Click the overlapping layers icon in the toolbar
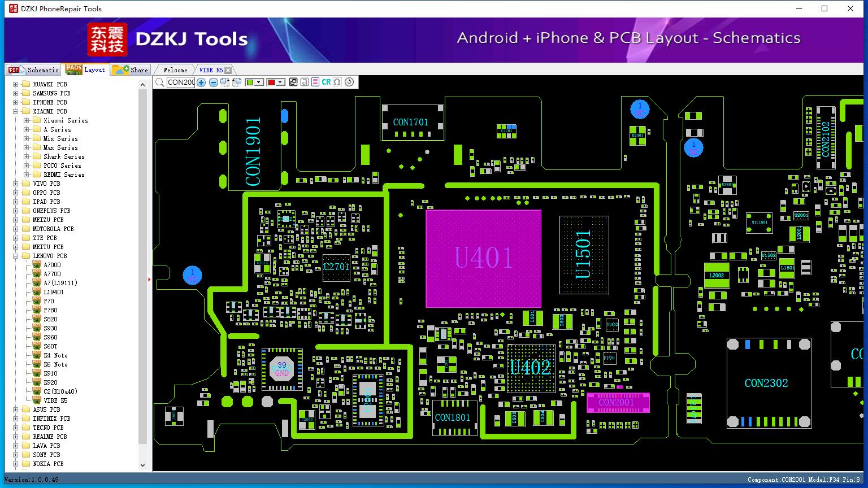The width and height of the screenshot is (868, 488). 293,82
